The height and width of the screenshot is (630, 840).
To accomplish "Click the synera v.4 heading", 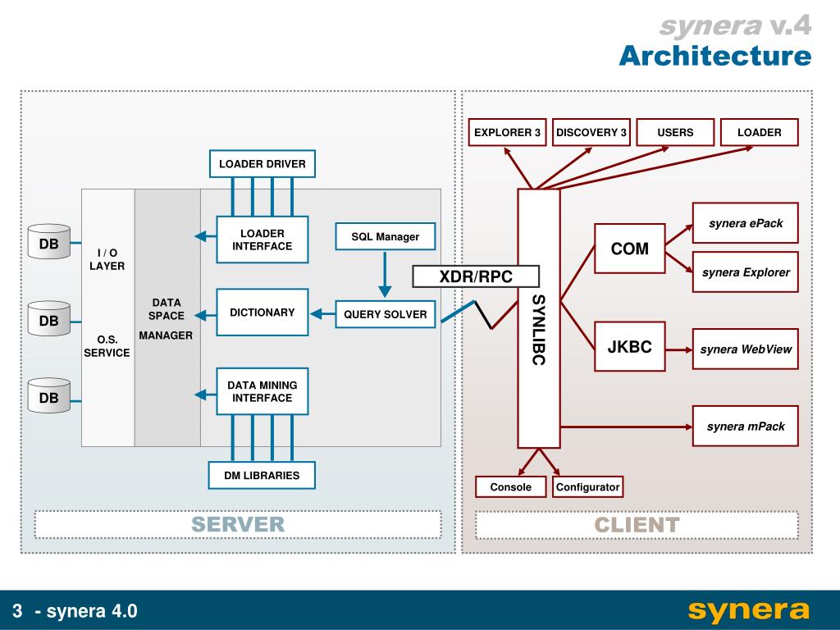I will tap(736, 25).
